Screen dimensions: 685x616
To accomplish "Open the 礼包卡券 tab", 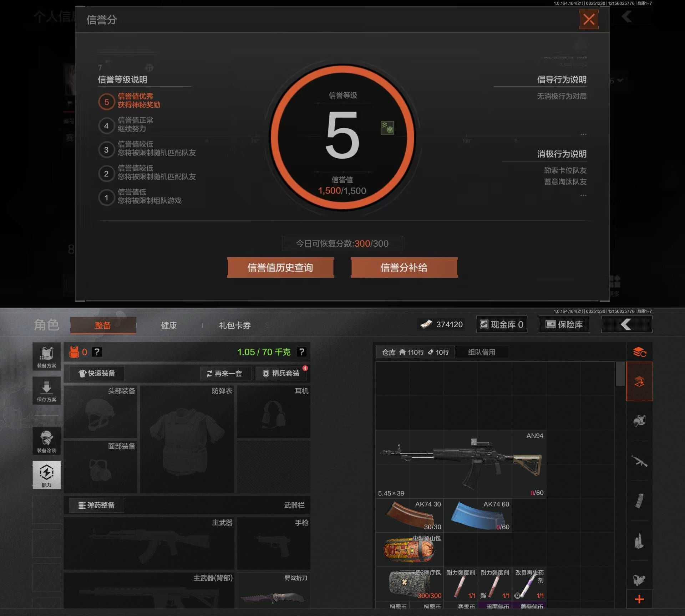I will tap(235, 325).
